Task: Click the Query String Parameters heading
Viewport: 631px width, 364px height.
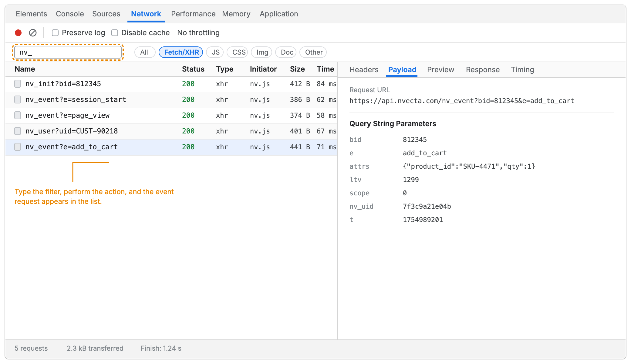Action: click(x=393, y=124)
